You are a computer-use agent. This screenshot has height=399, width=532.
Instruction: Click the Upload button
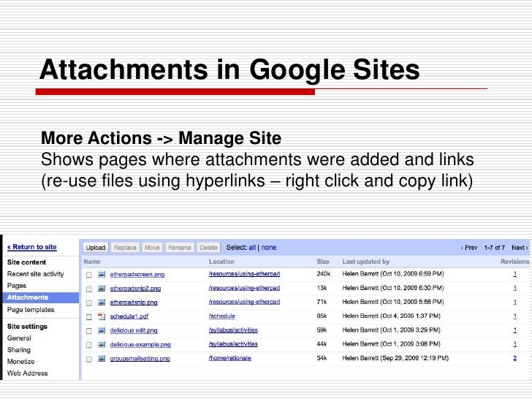point(96,247)
